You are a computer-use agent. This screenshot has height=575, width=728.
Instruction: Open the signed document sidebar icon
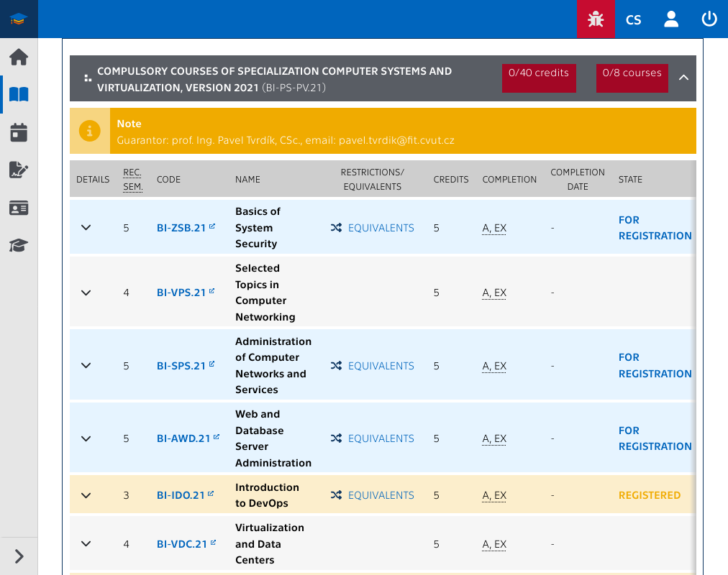coord(19,170)
